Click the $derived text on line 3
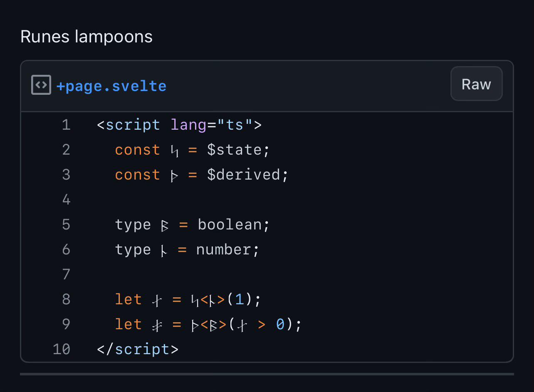 [243, 175]
